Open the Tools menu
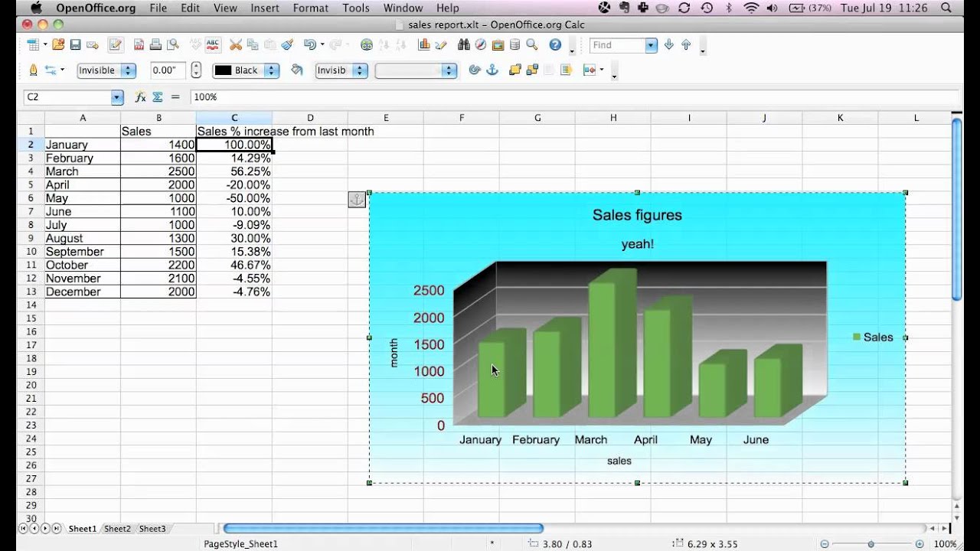980x551 pixels. click(356, 8)
